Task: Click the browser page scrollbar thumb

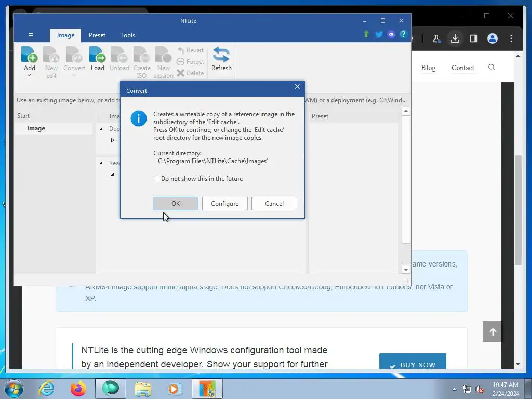Action: point(518,210)
